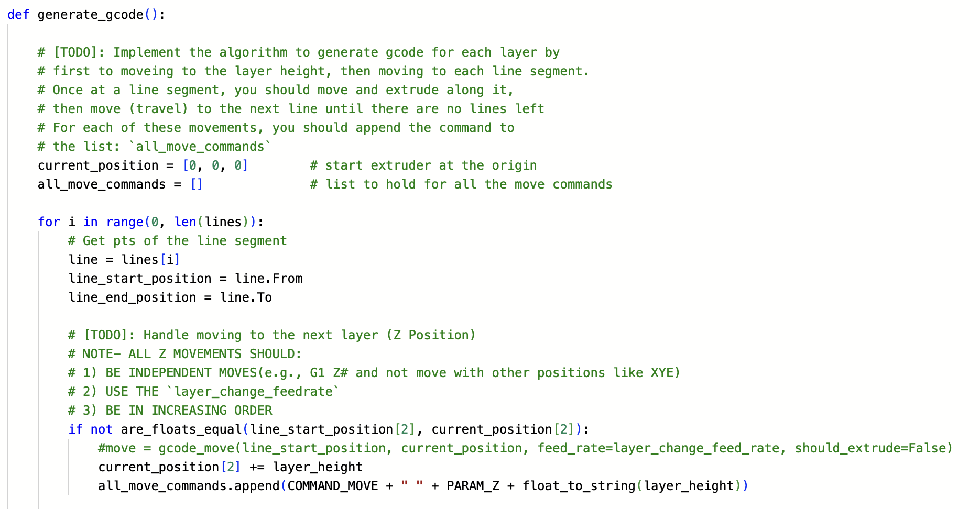Click the COMMAND_MOVE constant
Screen dimensions: 980x509
point(333,486)
